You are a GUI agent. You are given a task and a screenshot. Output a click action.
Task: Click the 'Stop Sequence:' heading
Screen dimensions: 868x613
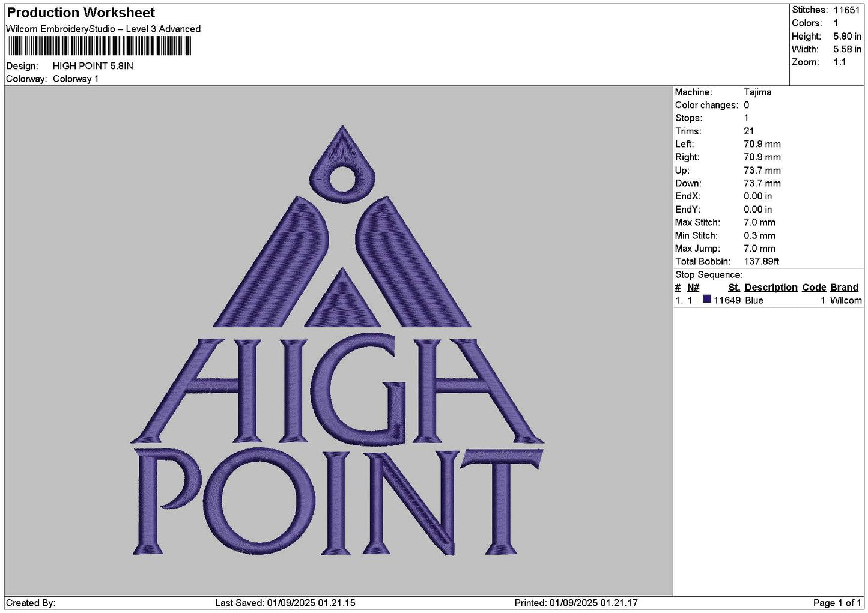coord(709,275)
